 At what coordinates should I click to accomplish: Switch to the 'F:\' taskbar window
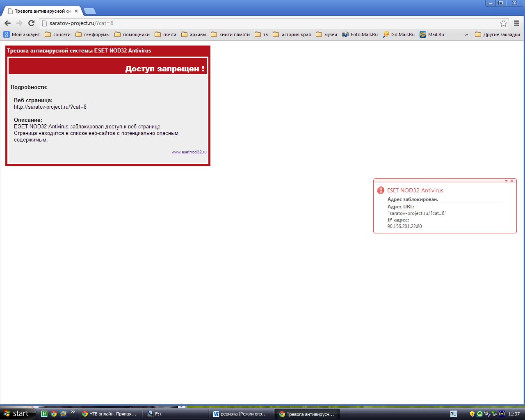pyautogui.click(x=177, y=414)
